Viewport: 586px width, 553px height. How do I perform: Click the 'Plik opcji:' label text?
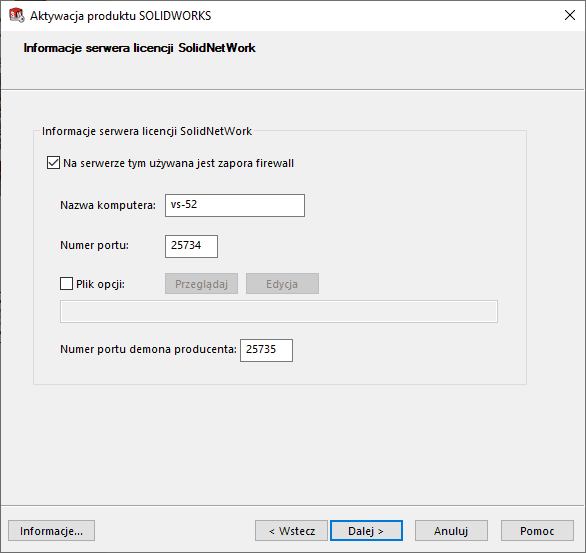pyautogui.click(x=100, y=284)
